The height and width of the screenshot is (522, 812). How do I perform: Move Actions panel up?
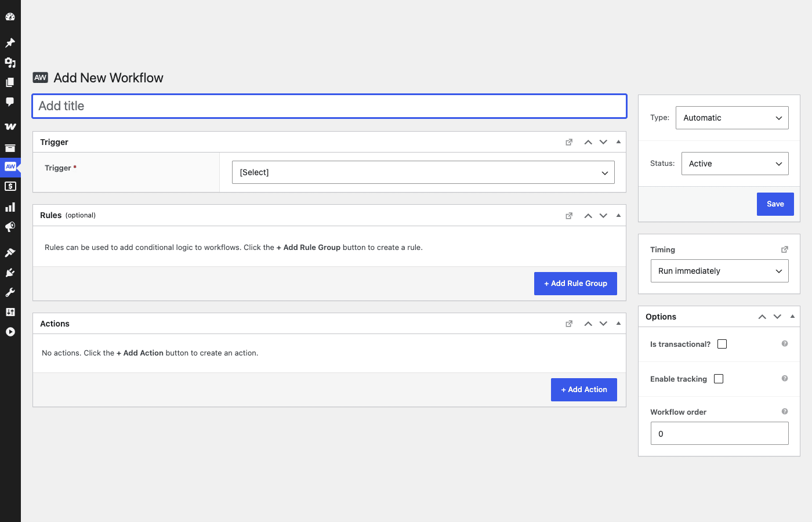pyautogui.click(x=588, y=324)
